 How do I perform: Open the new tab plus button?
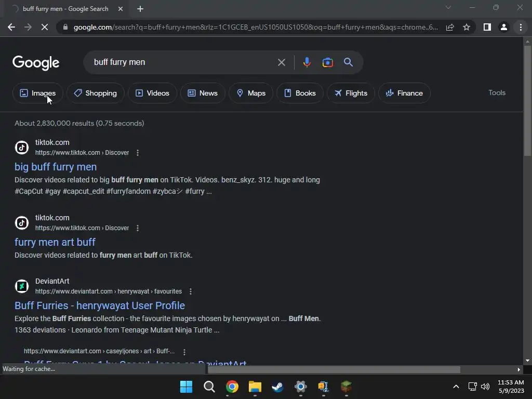pos(140,9)
